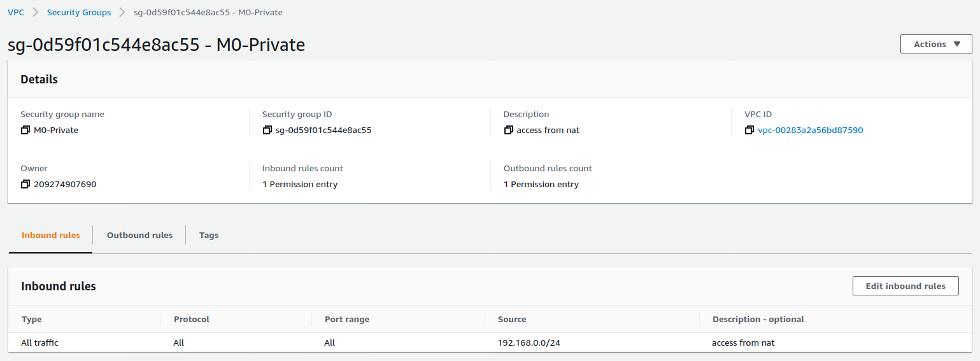Switch to the Outbound rules tab
The image size is (980, 361).
tap(139, 236)
